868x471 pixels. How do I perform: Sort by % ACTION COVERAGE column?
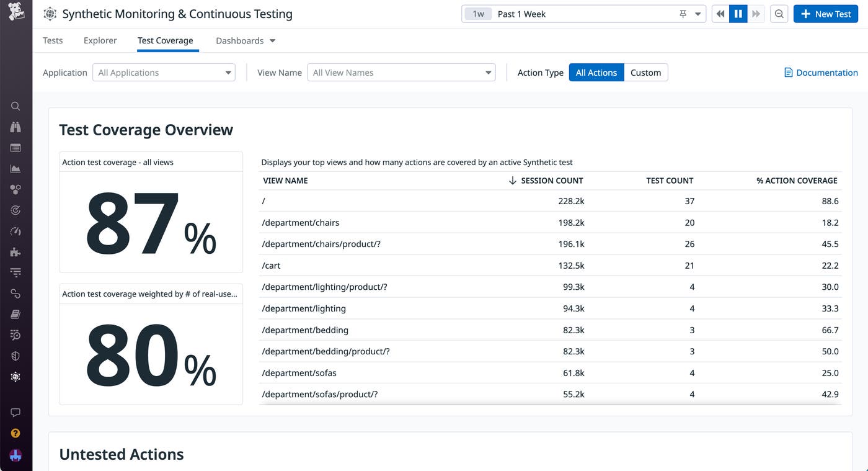[x=797, y=181]
